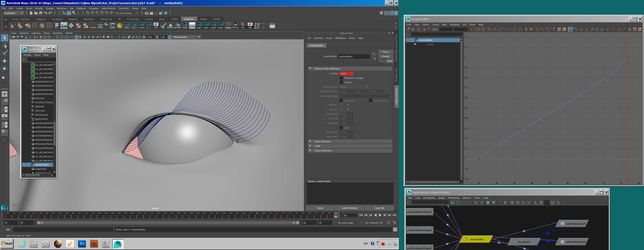Click the auto key toggle icon
This screenshot has height=250, width=644.
pyautogui.click(x=388, y=223)
